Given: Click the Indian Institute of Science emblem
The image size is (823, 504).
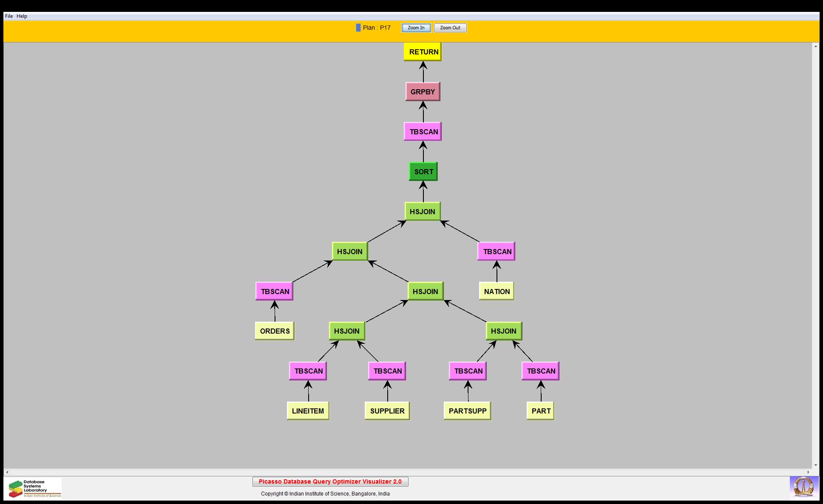Looking at the screenshot, I should pos(803,487).
